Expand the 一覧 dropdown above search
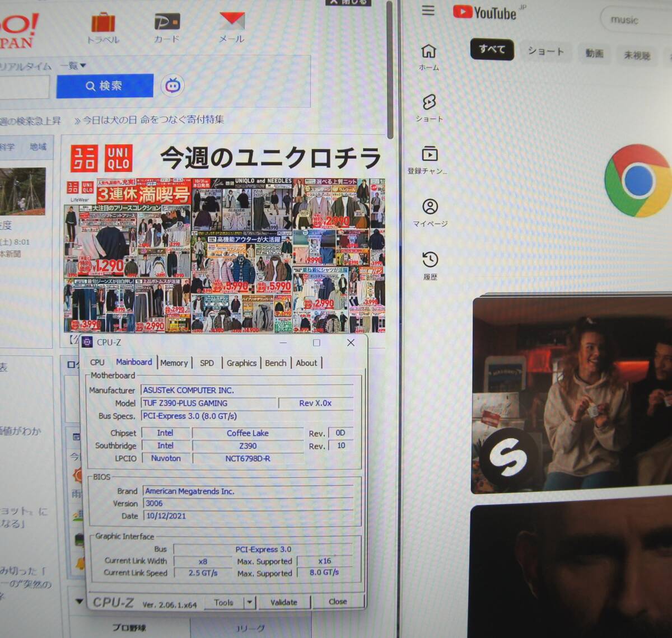Viewport: 672px width, 638px height. tap(73, 65)
